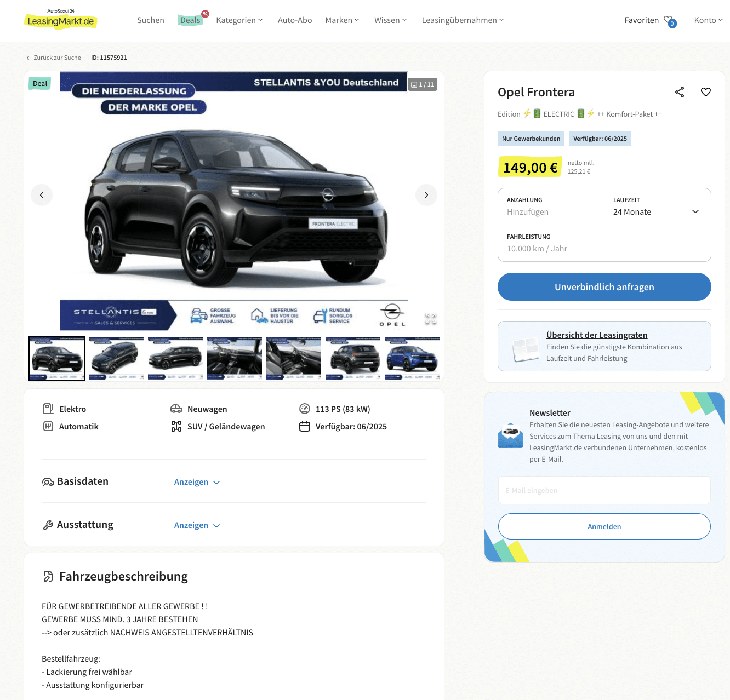The height and width of the screenshot is (700, 730).
Task: Show the previous car photo
Action: (42, 195)
